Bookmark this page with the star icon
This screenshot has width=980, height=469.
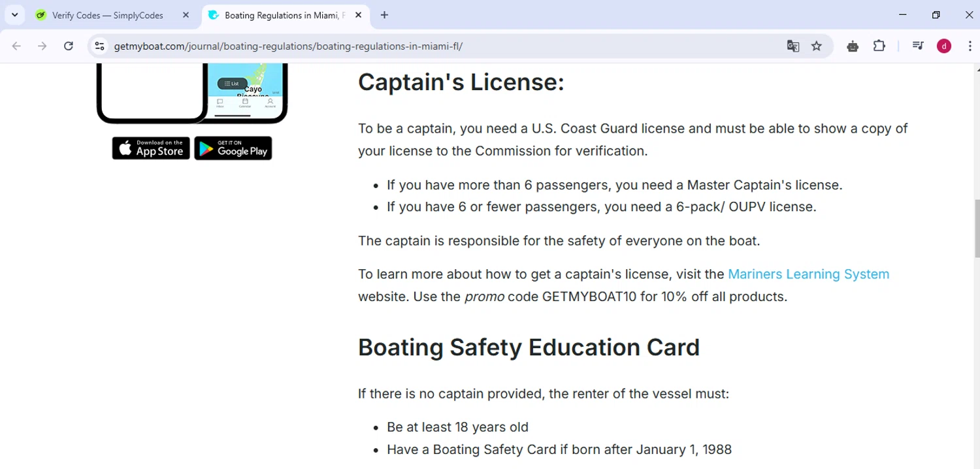point(817,46)
